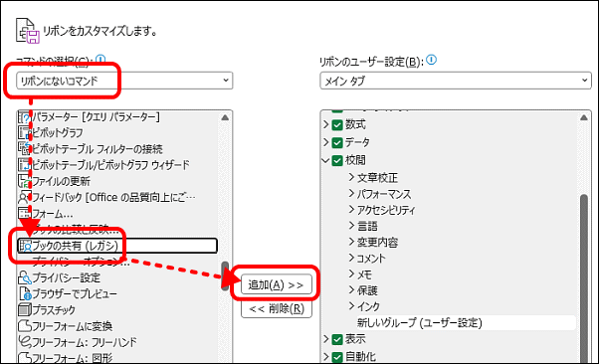Select the フリーフォームに変換 command
The width and height of the screenshot is (599, 364).
tap(73, 326)
